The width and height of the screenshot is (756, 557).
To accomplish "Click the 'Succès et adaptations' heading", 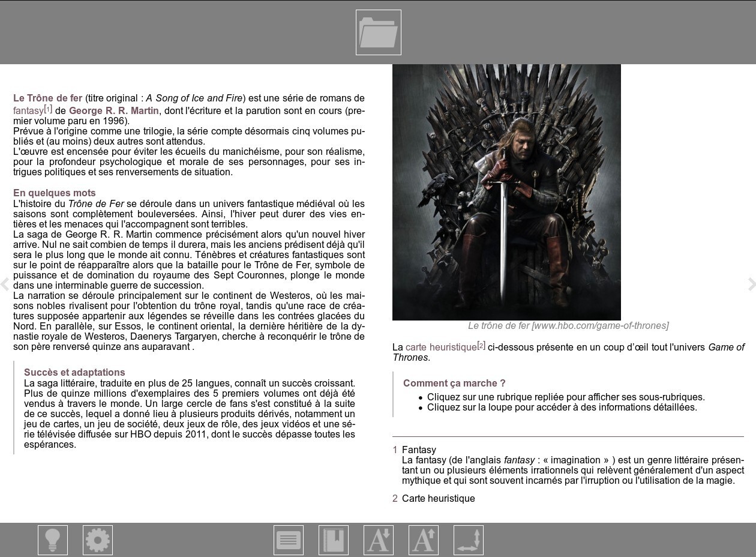I will click(74, 372).
